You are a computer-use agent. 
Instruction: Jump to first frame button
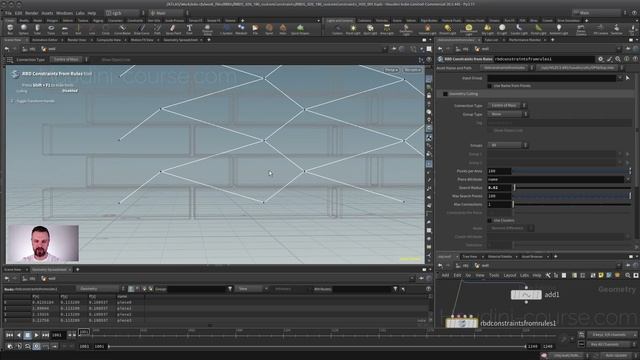point(9,335)
